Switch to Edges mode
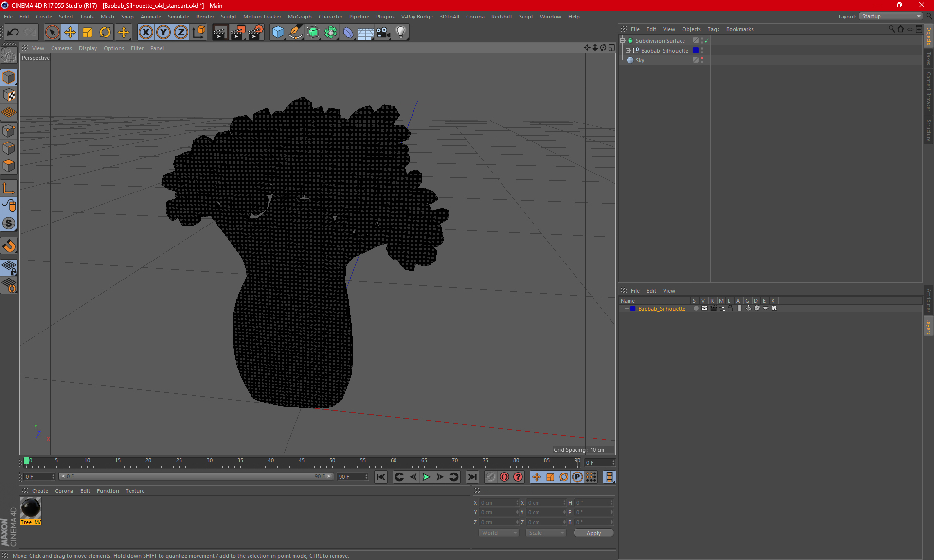 (9, 148)
